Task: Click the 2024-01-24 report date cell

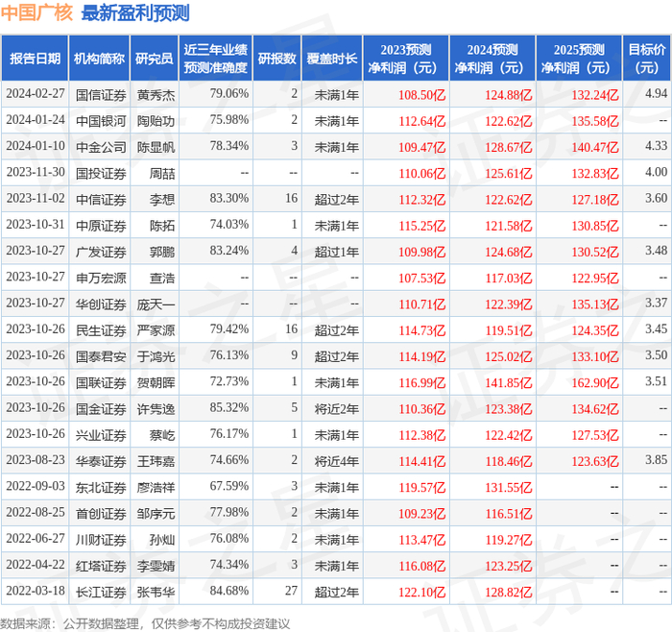Action: [x=36, y=120]
